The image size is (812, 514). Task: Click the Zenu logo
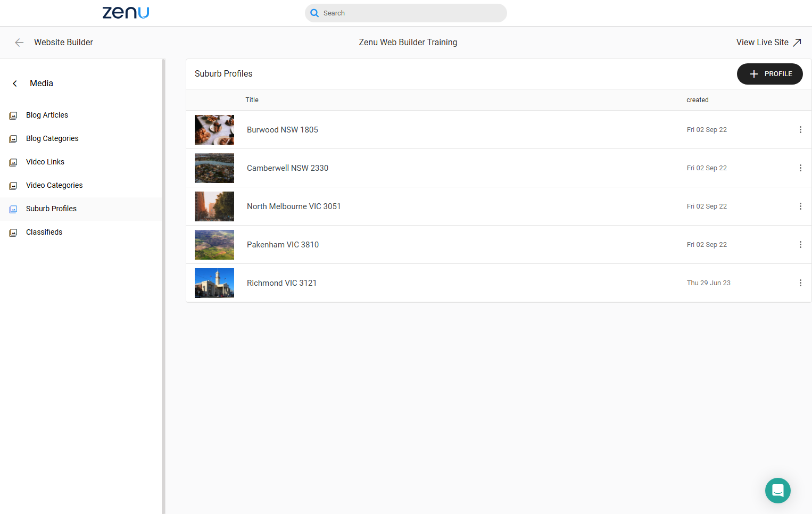point(126,13)
